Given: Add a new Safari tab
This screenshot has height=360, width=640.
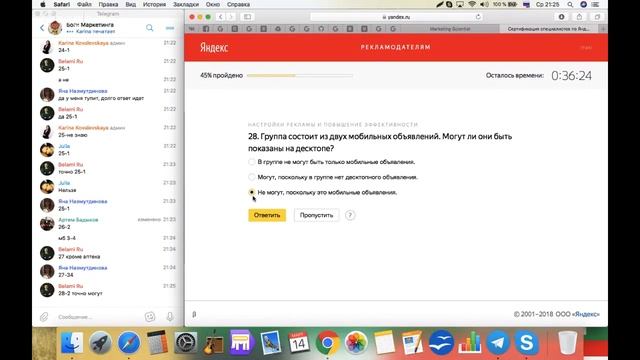Looking at the screenshot, I should 603,29.
